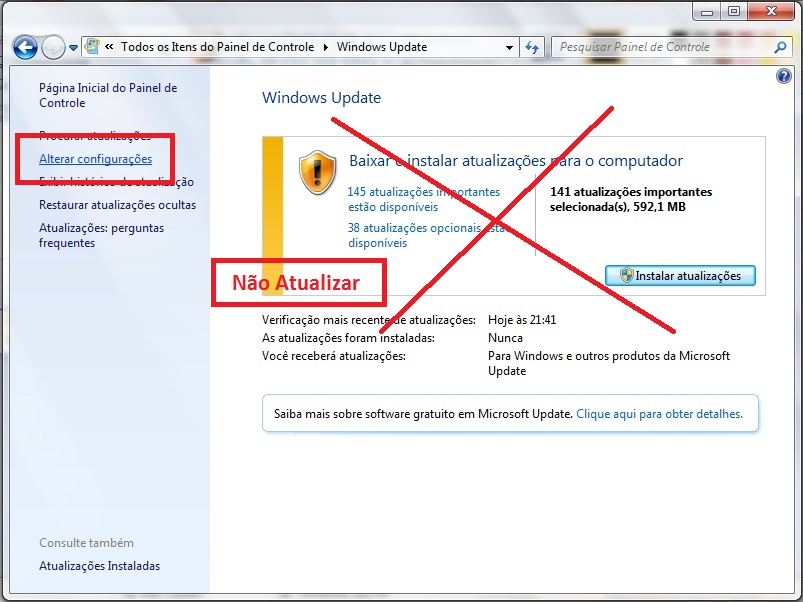The image size is (803, 602).
Task: Open recent pages dropdown next to Forward
Action: click(x=73, y=48)
